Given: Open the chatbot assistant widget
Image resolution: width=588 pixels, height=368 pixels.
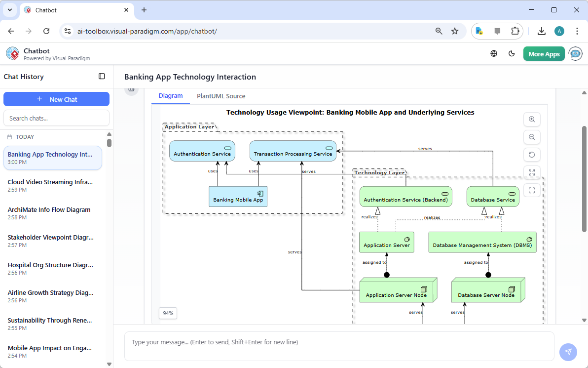Looking at the screenshot, I should pos(575,53).
